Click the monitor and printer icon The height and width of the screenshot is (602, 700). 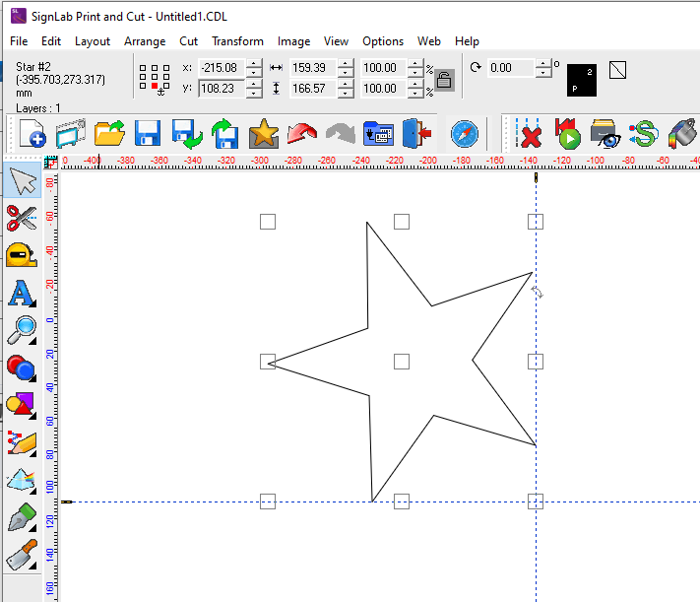pyautogui.click(x=71, y=134)
